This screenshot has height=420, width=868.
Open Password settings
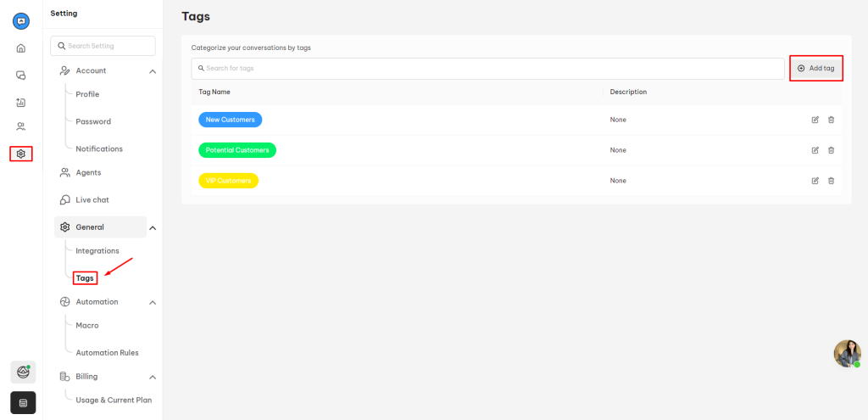coord(93,121)
